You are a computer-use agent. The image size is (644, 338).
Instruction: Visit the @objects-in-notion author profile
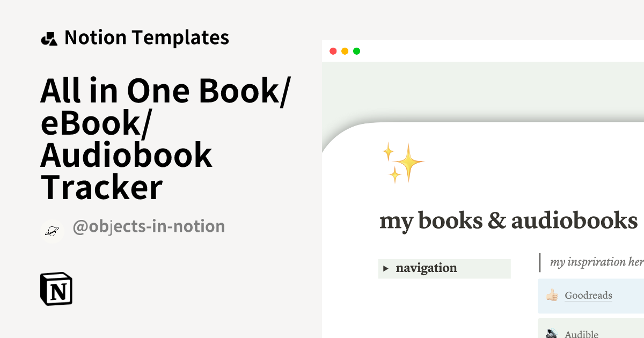point(149,226)
